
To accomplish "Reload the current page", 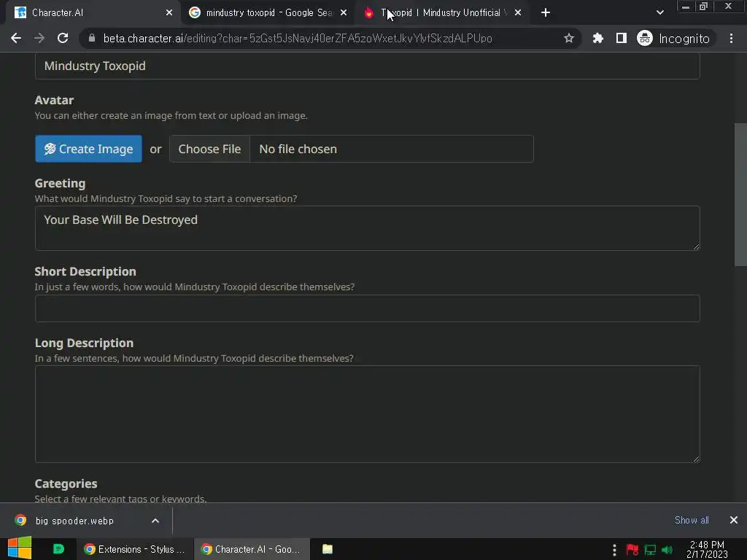I will [63, 38].
